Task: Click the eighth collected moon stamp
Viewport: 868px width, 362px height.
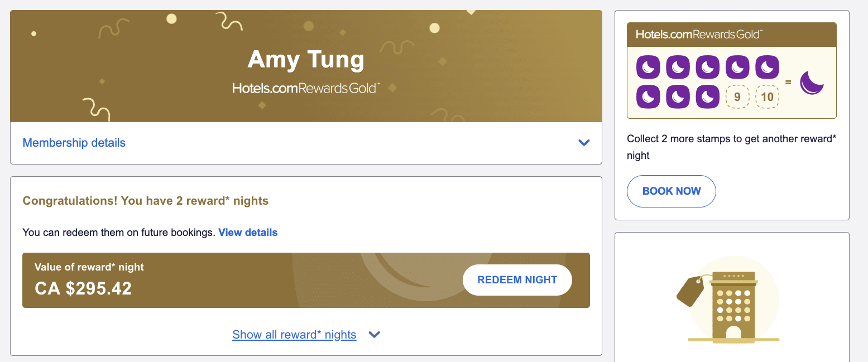Action: 708,96
